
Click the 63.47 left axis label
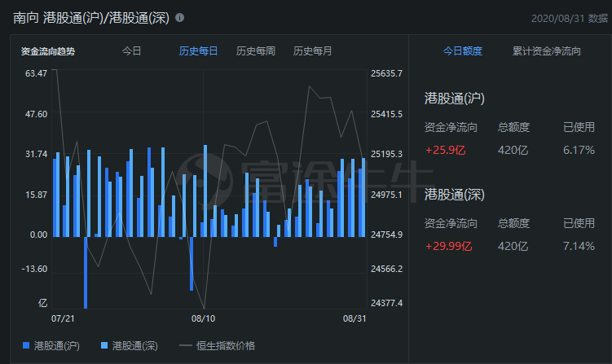(37, 73)
